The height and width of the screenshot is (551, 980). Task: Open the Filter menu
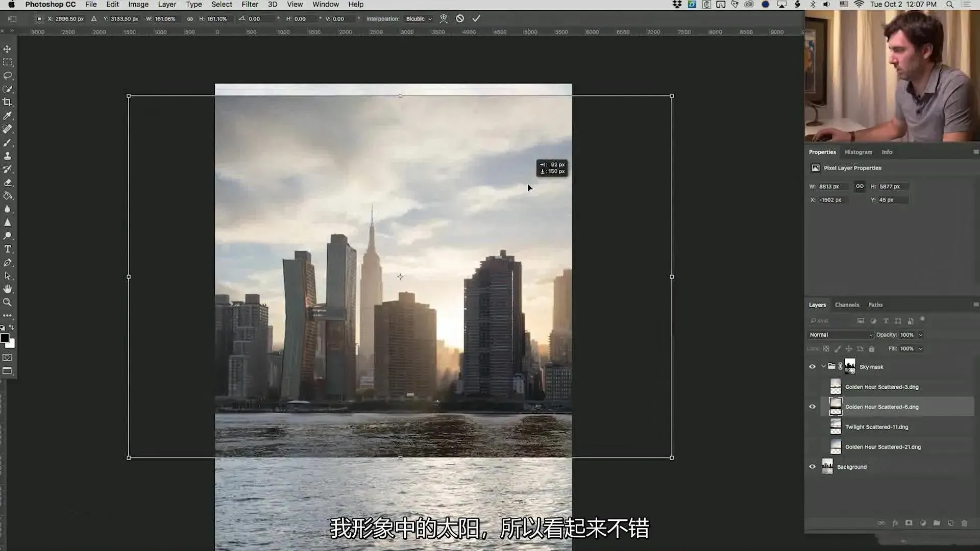pyautogui.click(x=250, y=5)
